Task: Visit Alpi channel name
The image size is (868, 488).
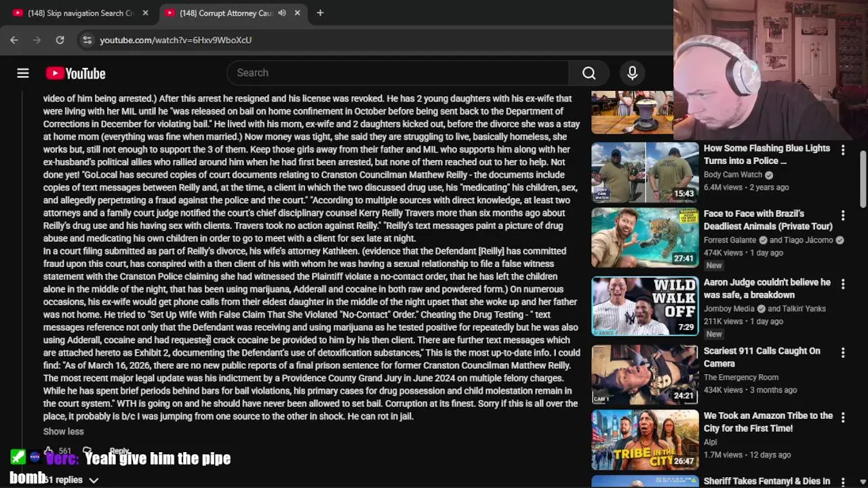Action: pos(710,442)
